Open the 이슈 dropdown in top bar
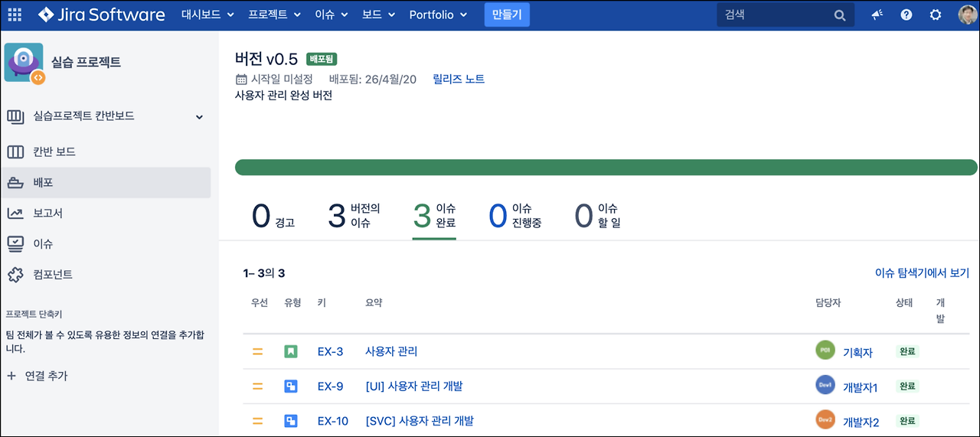The width and height of the screenshot is (980, 437). (331, 15)
